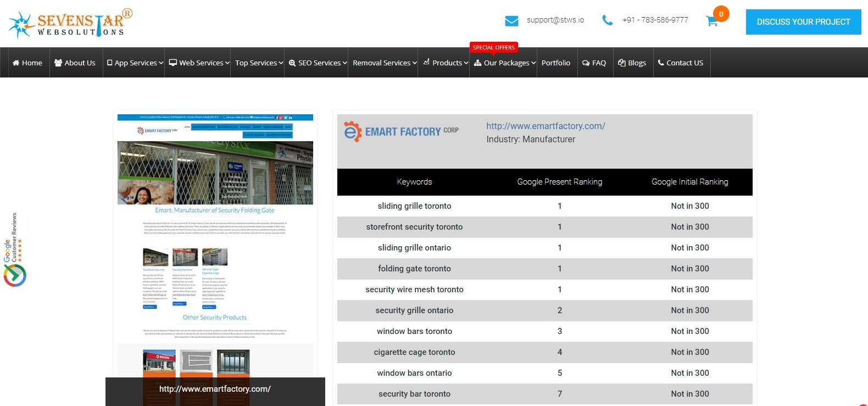The image size is (868, 406).
Task: Call the +91 - 783-586-9777 phone link
Action: click(655, 20)
